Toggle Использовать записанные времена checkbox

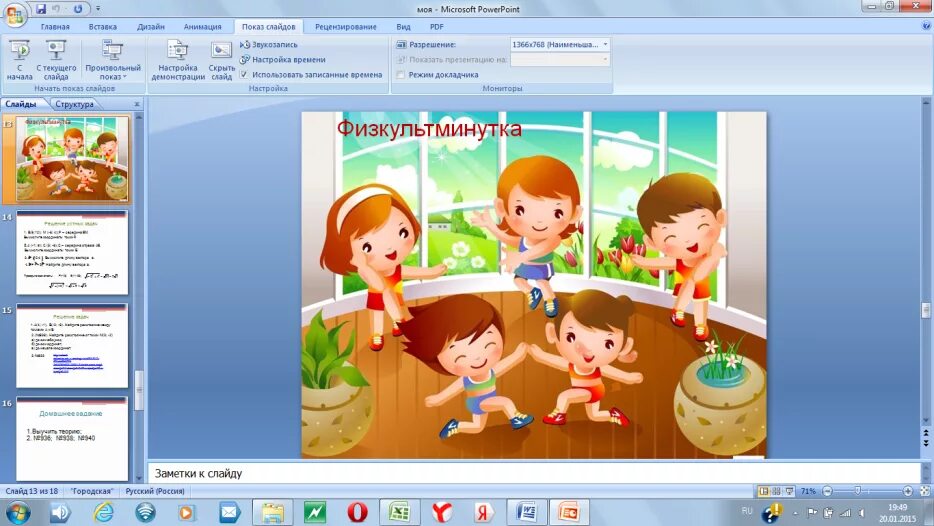coord(244,74)
